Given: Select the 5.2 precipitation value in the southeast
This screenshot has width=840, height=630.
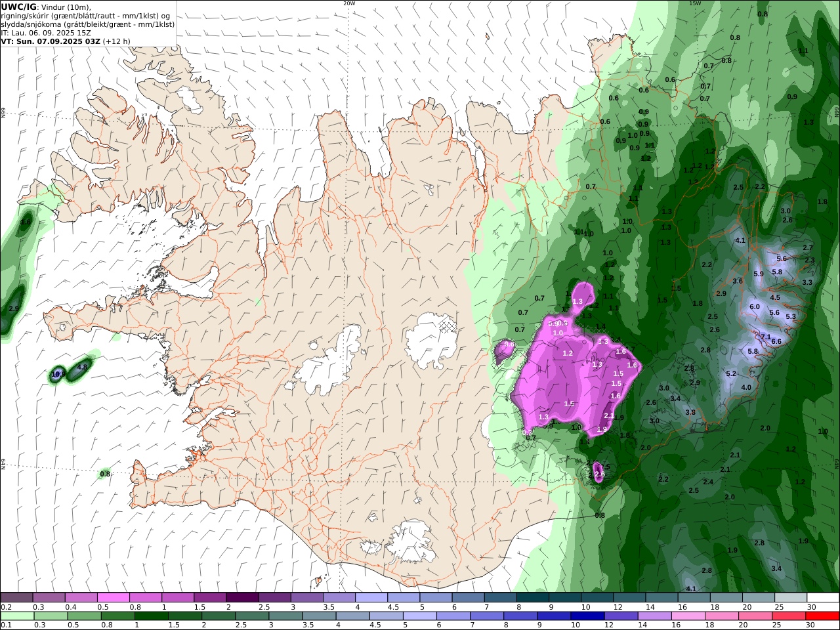Looking at the screenshot, I should point(731,373).
